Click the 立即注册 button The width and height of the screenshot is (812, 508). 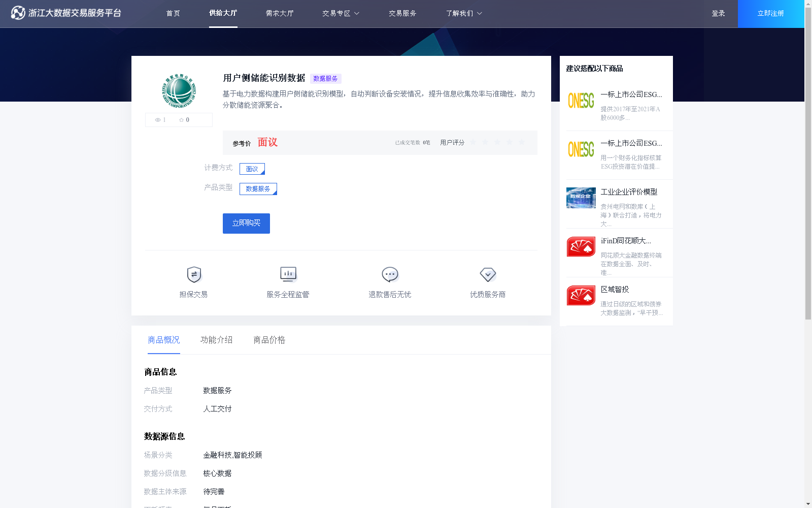pyautogui.click(x=771, y=14)
